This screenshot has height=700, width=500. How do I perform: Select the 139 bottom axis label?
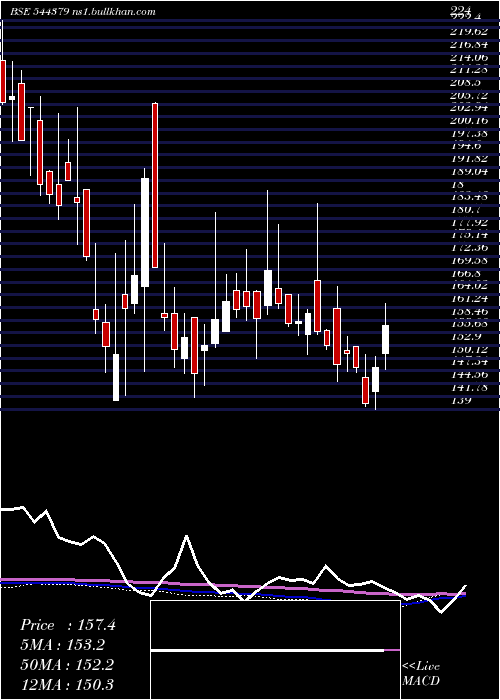(x=461, y=400)
